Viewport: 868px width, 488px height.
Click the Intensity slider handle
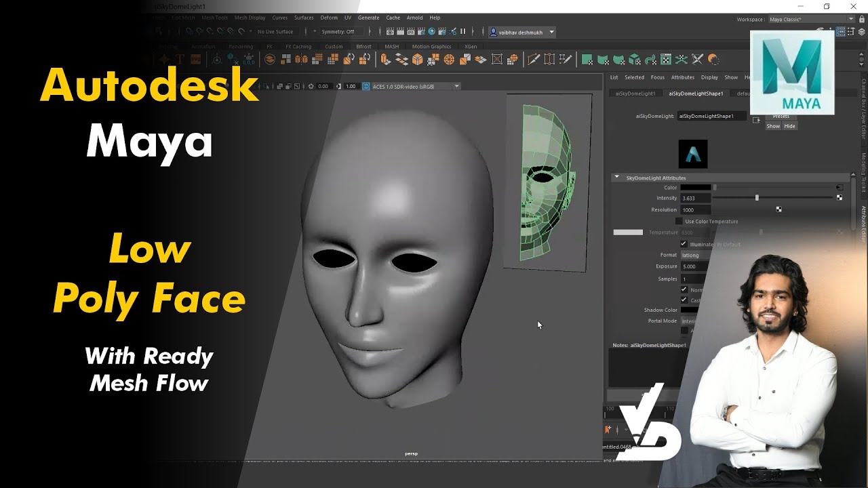point(757,198)
